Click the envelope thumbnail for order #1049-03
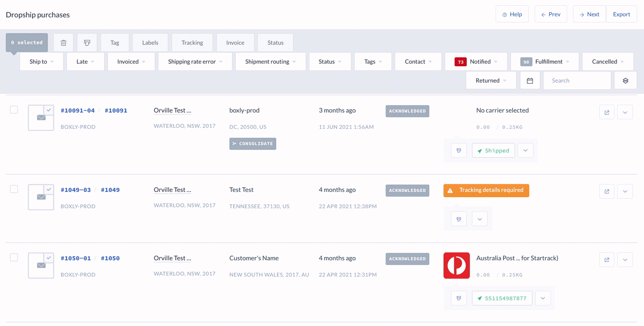 [x=41, y=197]
